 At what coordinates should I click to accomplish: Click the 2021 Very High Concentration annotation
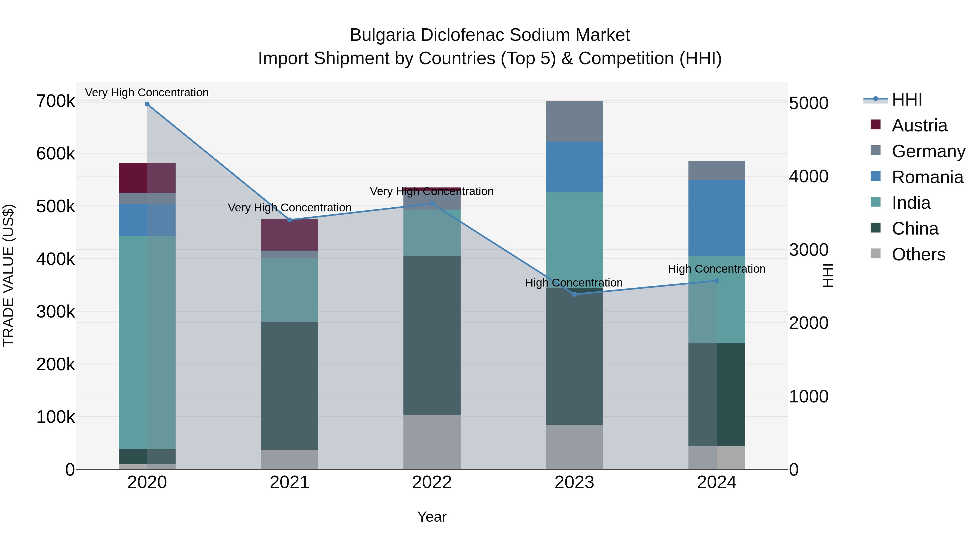pyautogui.click(x=290, y=208)
